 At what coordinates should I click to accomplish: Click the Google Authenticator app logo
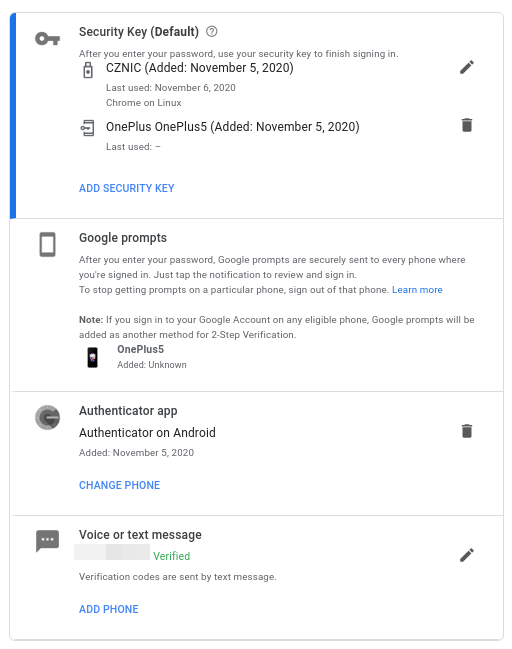pos(48,417)
